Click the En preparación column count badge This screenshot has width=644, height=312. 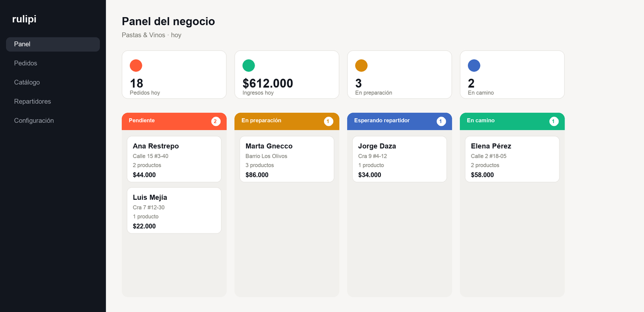click(329, 121)
